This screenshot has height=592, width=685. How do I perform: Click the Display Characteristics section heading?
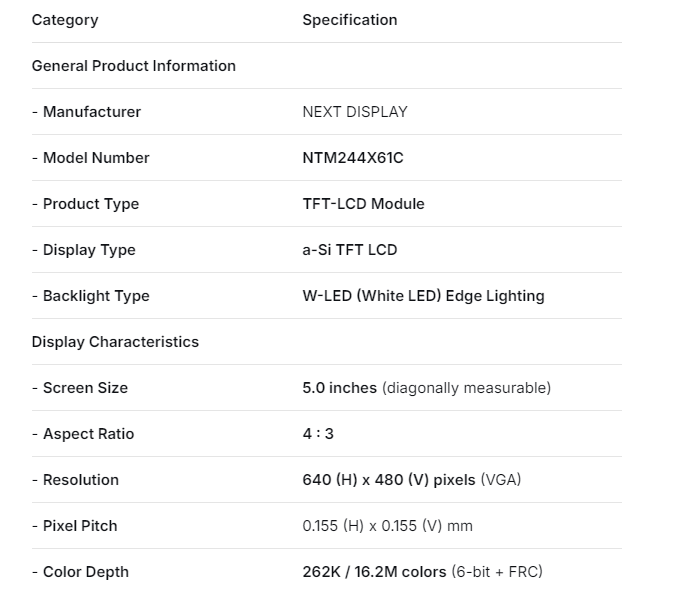pyautogui.click(x=115, y=342)
